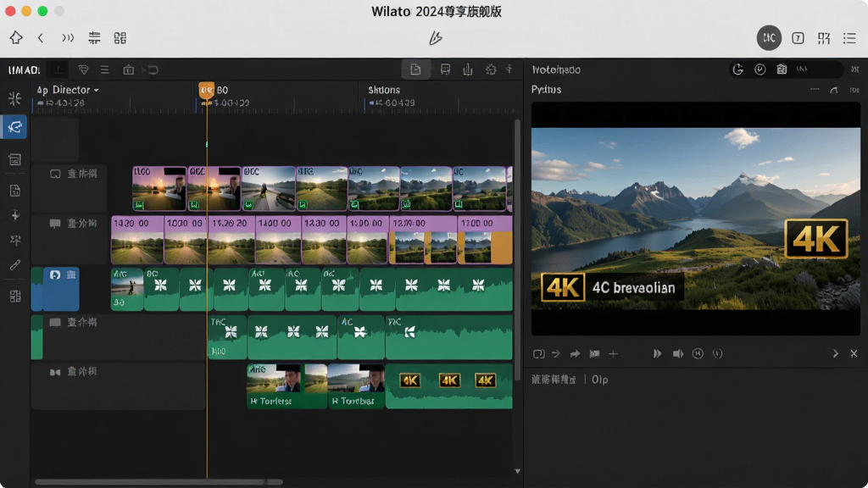Select the active blue tool in left sidebar

point(14,127)
